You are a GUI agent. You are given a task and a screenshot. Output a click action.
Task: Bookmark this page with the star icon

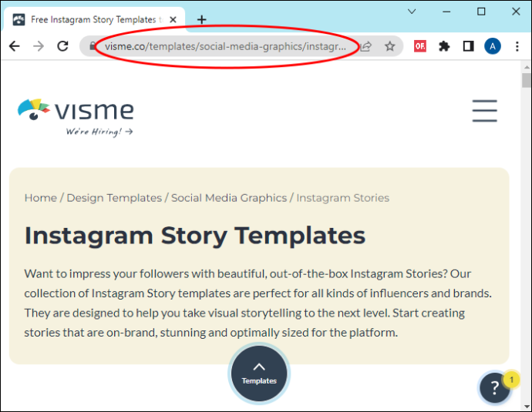point(390,46)
